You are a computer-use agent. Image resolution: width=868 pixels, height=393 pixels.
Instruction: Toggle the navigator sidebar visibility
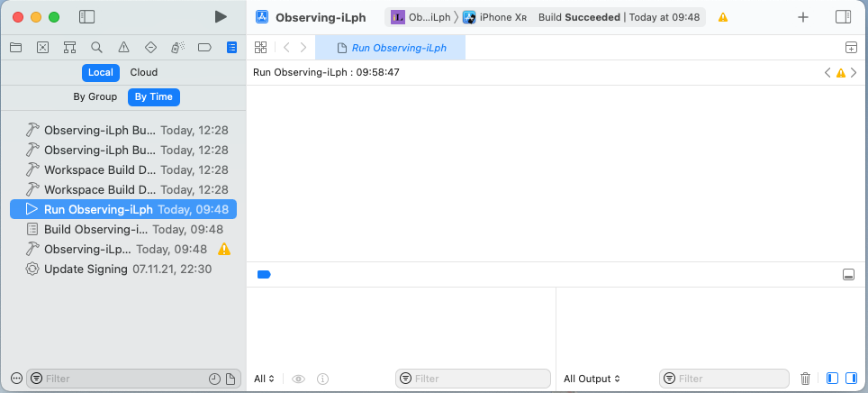point(87,16)
